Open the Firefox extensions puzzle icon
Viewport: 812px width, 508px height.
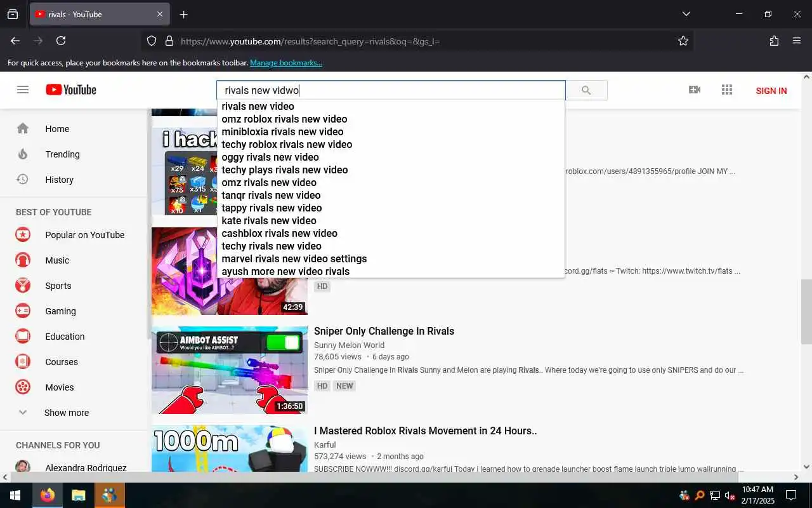(x=774, y=41)
